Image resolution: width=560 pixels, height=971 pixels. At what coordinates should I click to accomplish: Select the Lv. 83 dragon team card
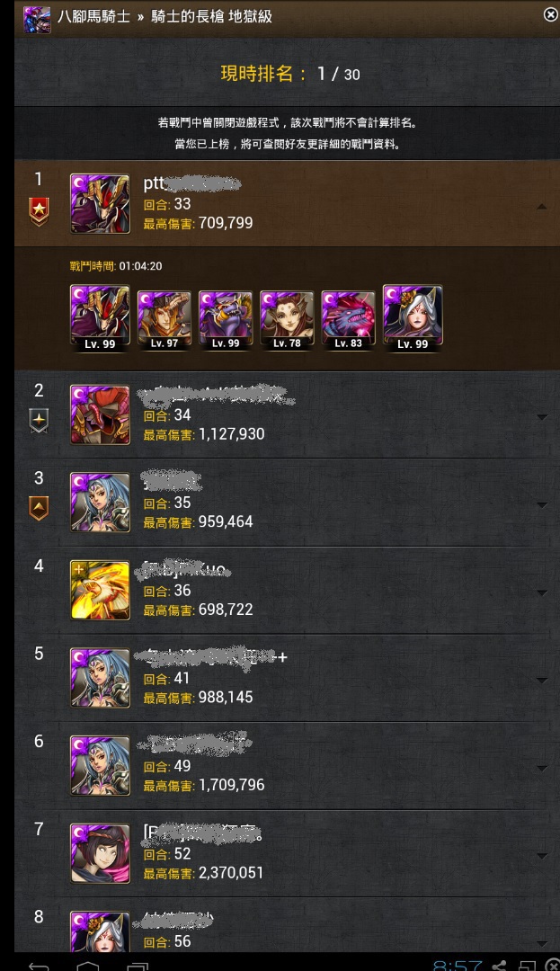pyautogui.click(x=348, y=319)
